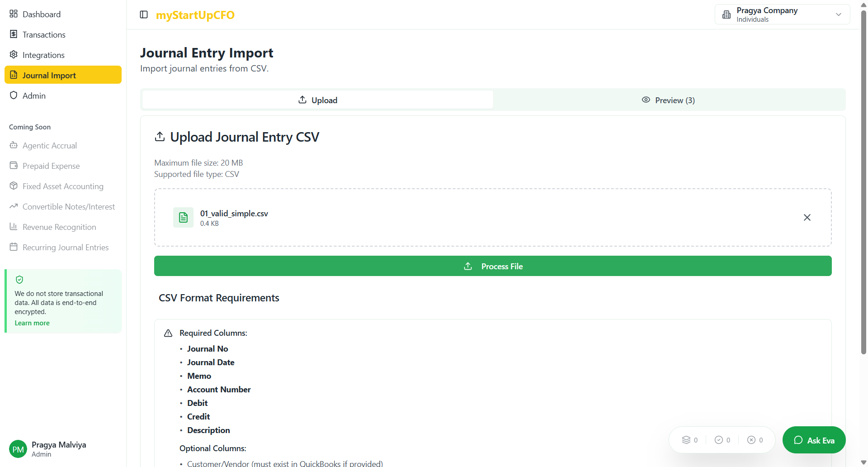Open the Dashboard page
This screenshot has width=868, height=467.
click(41, 14)
